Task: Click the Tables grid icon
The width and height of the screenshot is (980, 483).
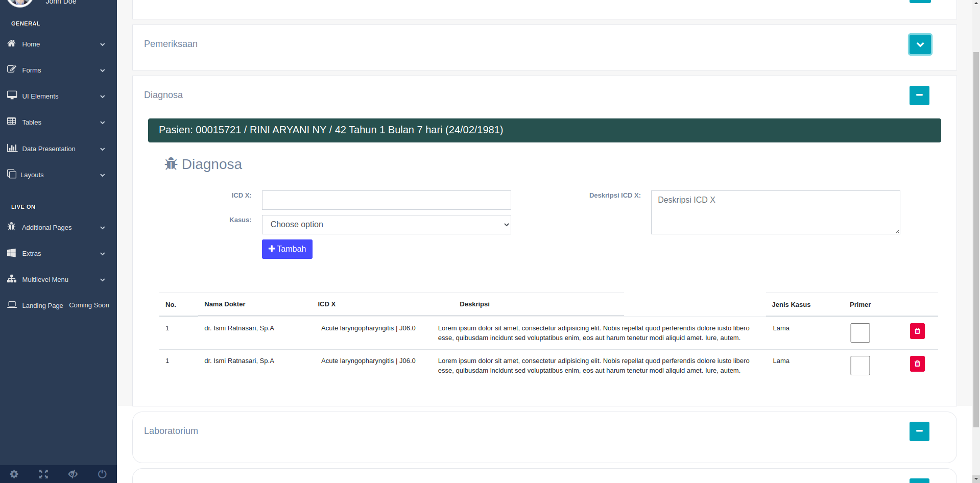Action: [11, 122]
